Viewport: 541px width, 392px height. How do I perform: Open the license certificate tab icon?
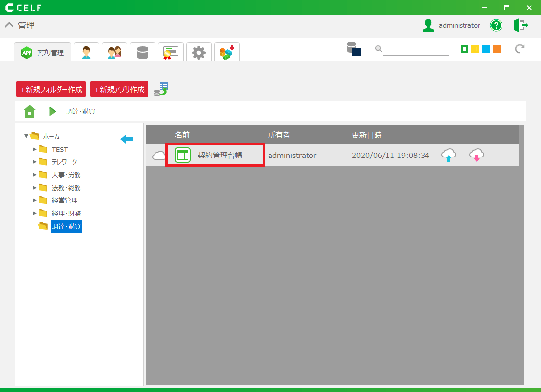click(171, 52)
